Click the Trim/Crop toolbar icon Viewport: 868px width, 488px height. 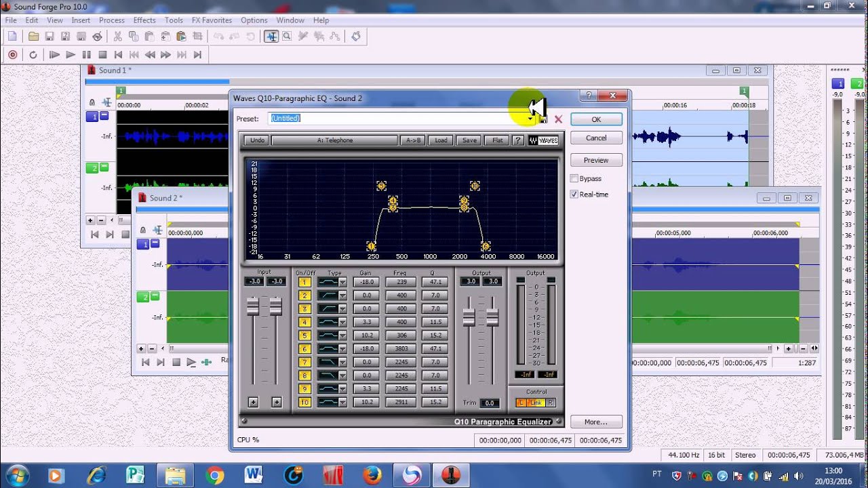coord(197,37)
